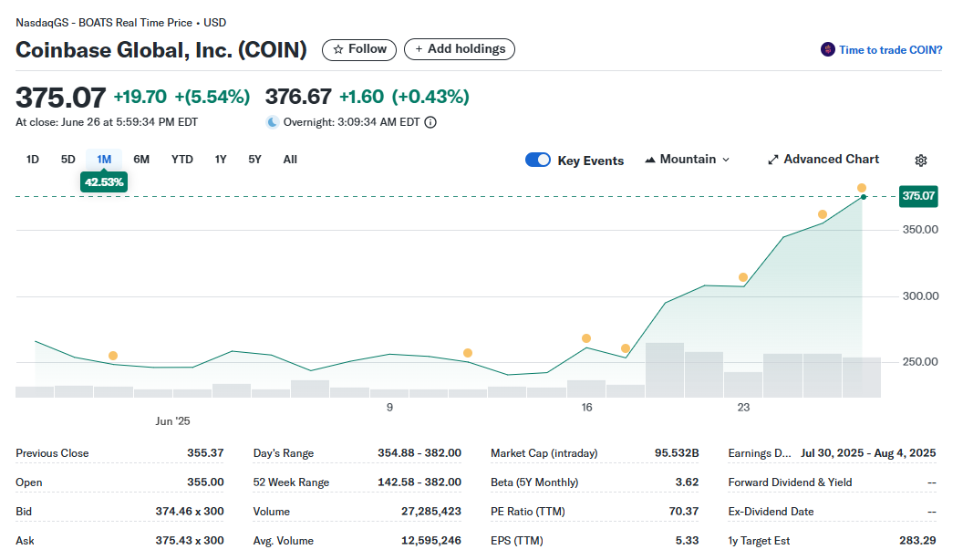Click the closing price 375.07 headline
Image resolution: width=963 pixels, height=560 pixels.
coord(61,98)
